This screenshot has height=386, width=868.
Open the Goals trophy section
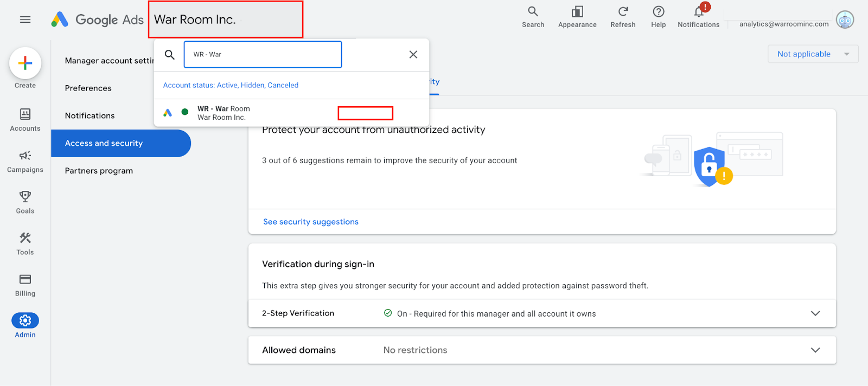[x=25, y=202]
